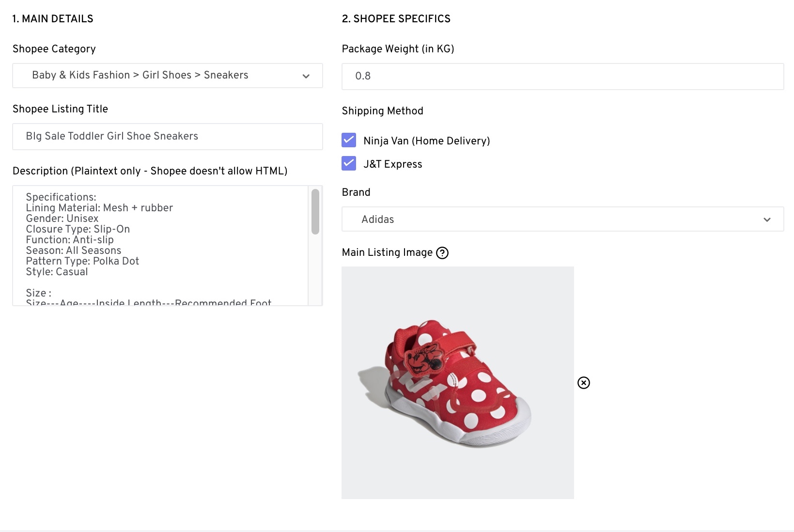This screenshot has width=794, height=532.
Task: Click the chevron arrow in Shopee Category field
Action: (x=306, y=76)
